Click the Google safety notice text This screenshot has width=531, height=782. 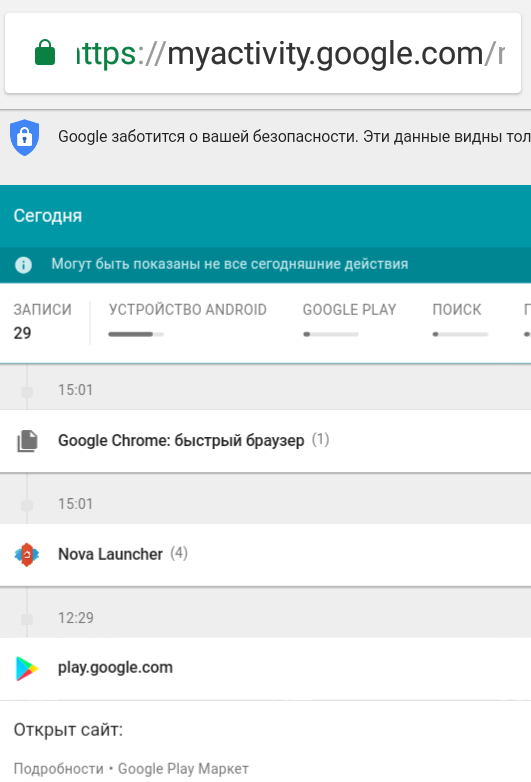tap(294, 137)
